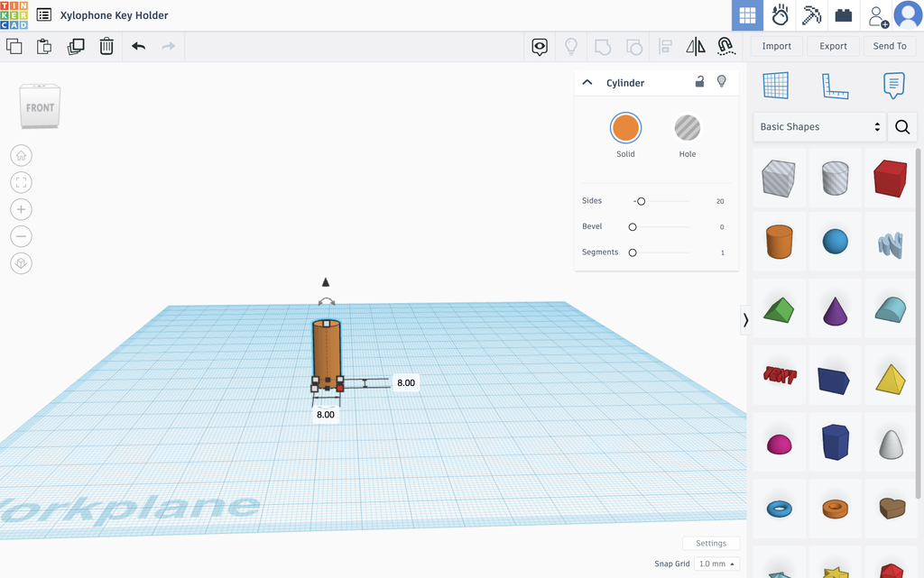The width and height of the screenshot is (924, 578).
Task: Open Blocks pickaxe mode
Action: (x=811, y=15)
